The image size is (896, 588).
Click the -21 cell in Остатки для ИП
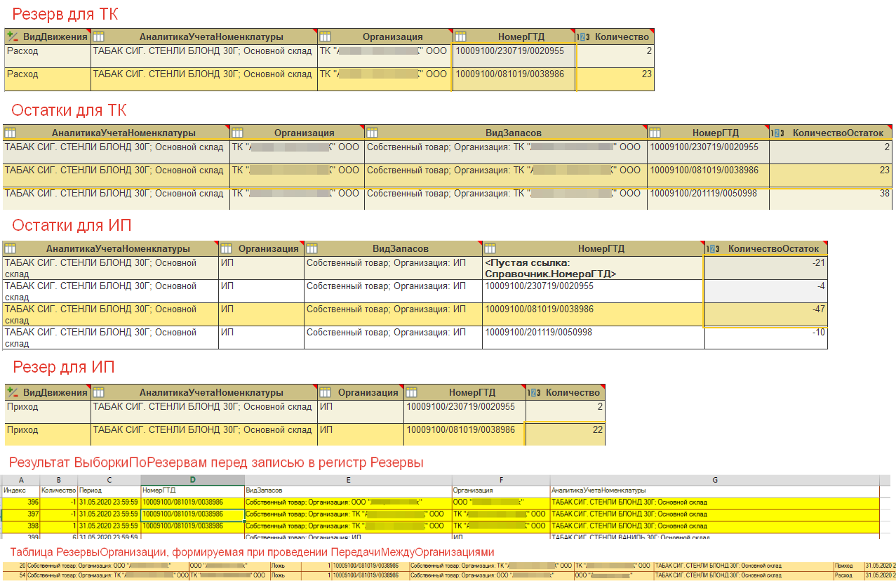[765, 268]
